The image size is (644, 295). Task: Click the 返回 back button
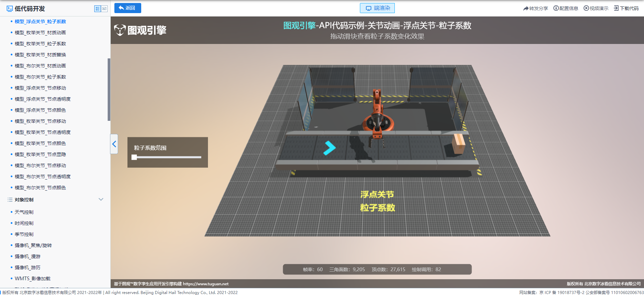(127, 8)
